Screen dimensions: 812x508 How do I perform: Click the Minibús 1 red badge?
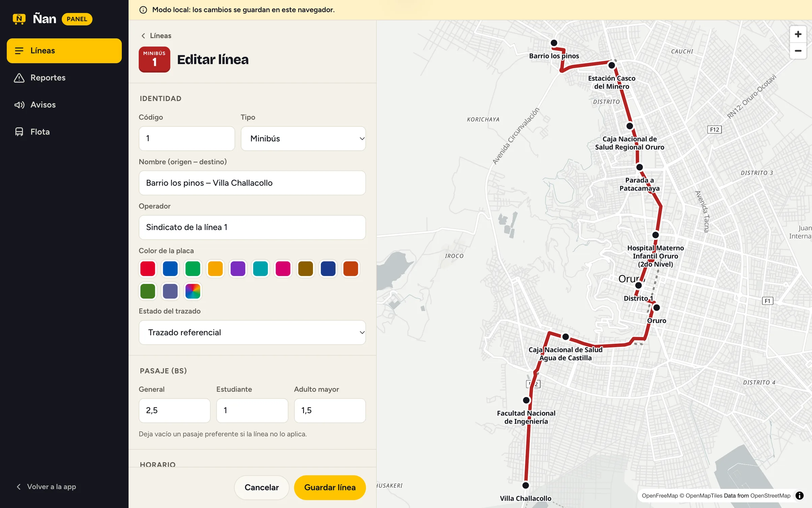coord(154,59)
